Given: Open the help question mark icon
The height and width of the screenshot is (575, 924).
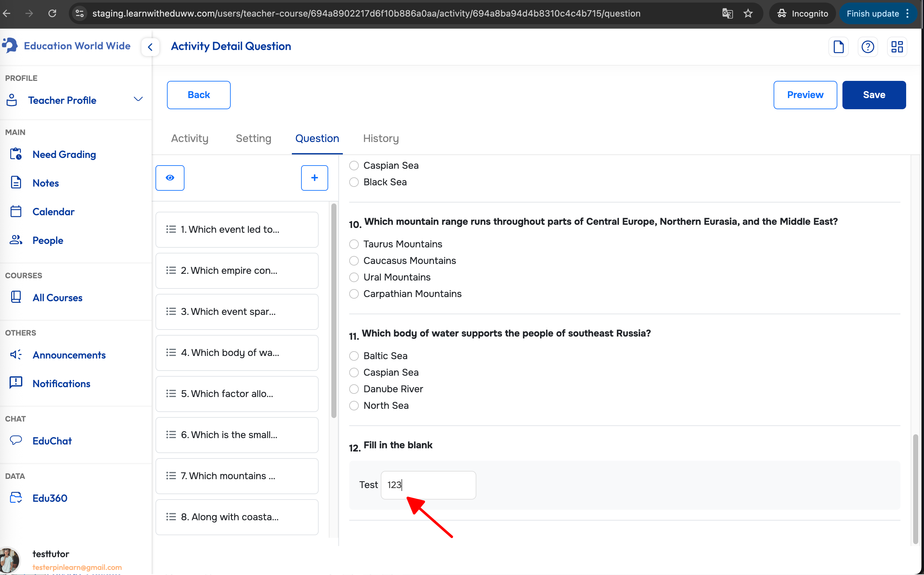Looking at the screenshot, I should 868,47.
